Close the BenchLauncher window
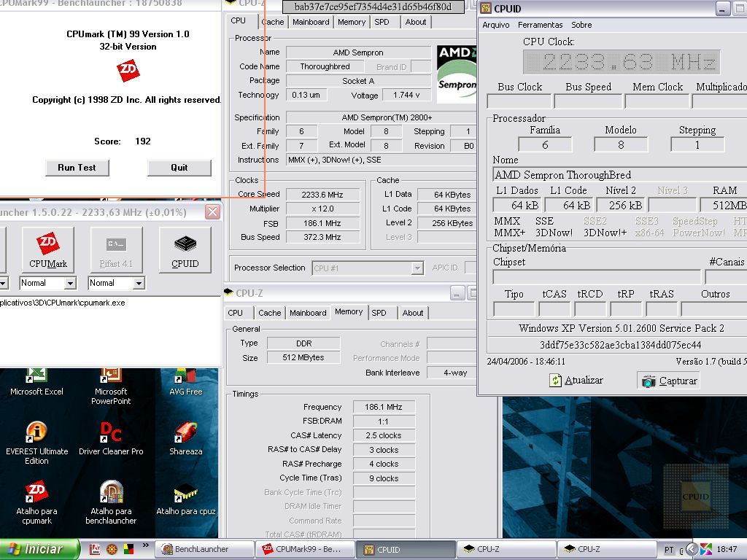 pyautogui.click(x=212, y=212)
